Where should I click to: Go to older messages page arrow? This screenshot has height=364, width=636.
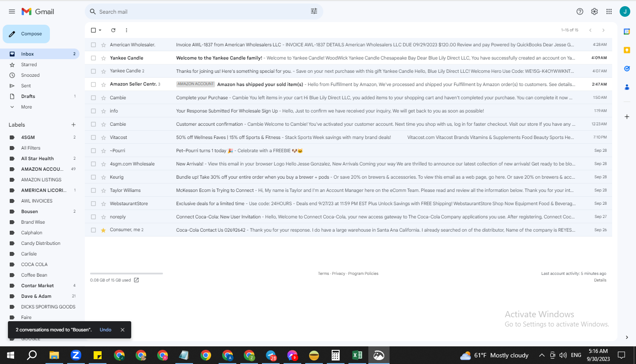click(x=603, y=30)
